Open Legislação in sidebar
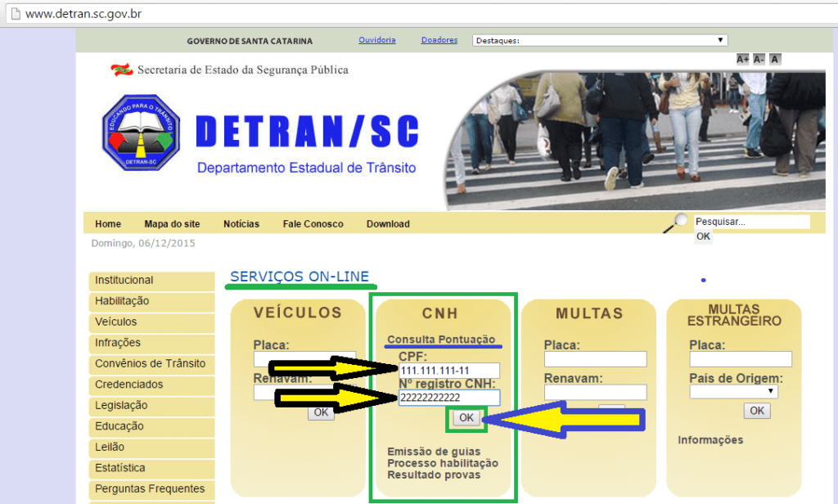 151,406
